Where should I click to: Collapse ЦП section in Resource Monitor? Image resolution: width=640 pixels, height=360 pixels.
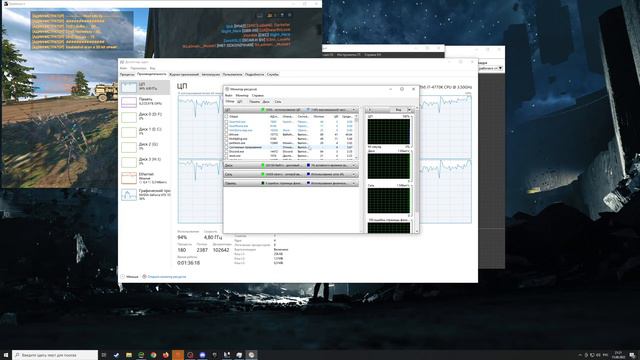click(354, 110)
